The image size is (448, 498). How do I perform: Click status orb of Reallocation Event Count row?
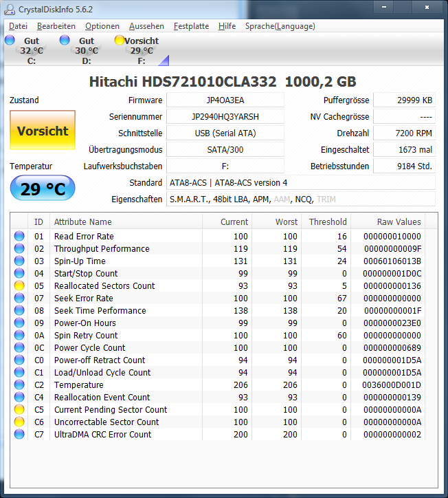click(19, 397)
